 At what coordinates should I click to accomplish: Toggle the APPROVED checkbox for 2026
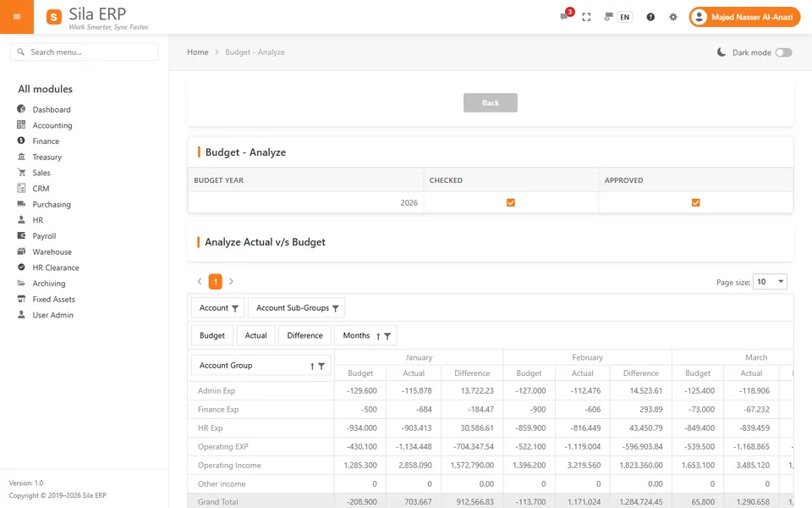pyautogui.click(x=695, y=202)
